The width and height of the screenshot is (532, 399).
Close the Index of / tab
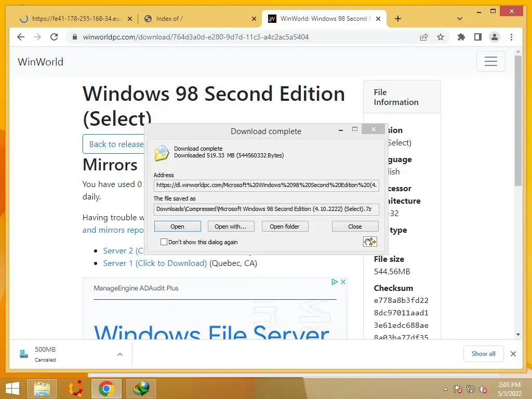[254, 19]
